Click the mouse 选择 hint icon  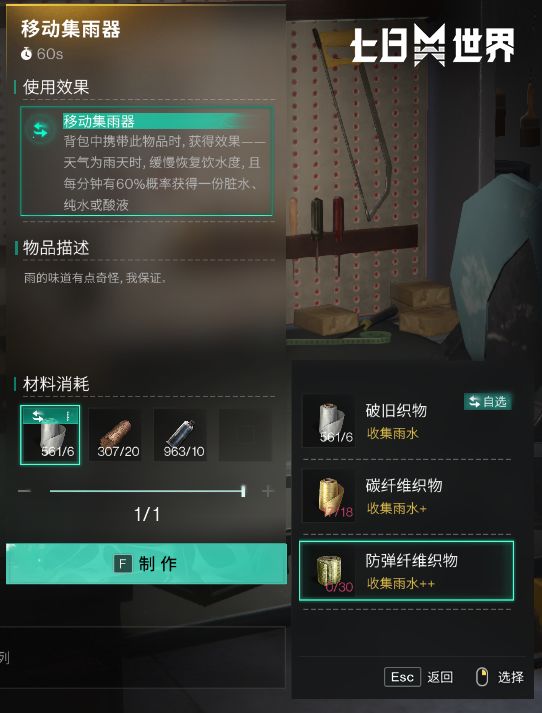coord(482,677)
